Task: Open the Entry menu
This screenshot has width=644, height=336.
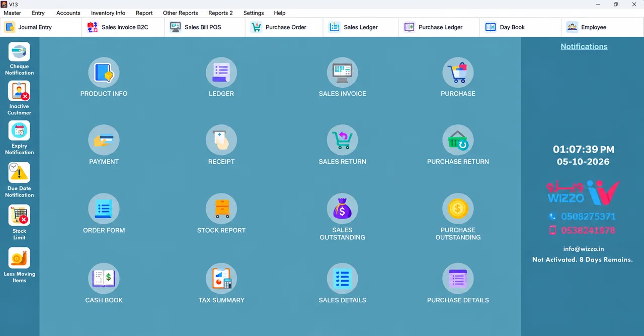Action: coord(38,13)
